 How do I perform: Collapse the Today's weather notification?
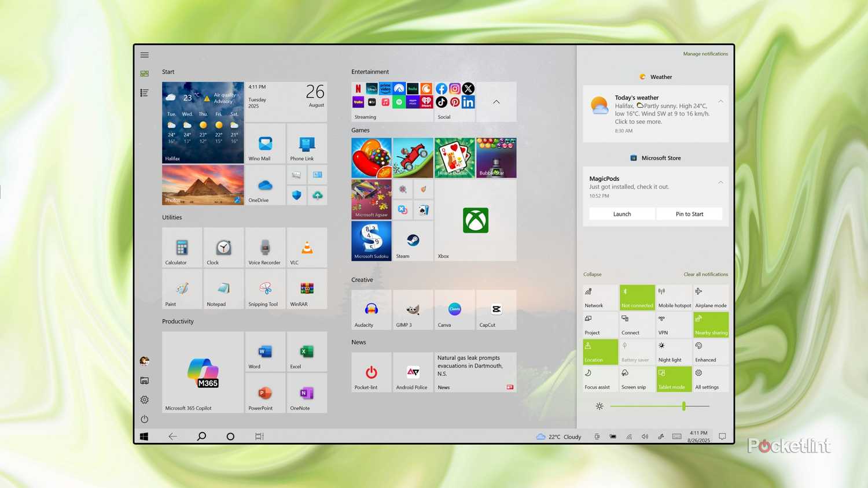[x=720, y=101]
